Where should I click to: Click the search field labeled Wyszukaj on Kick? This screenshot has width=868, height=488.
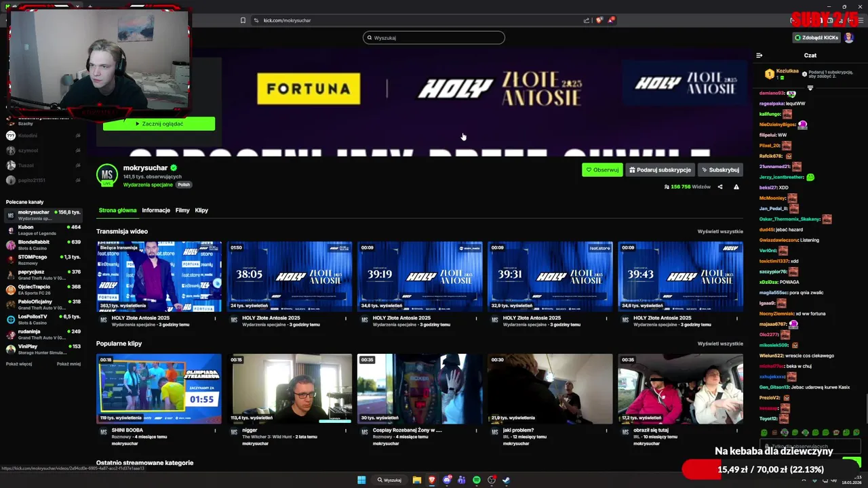(x=434, y=38)
